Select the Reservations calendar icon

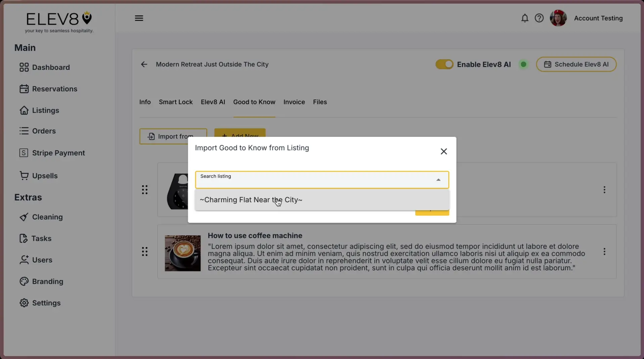(x=23, y=89)
